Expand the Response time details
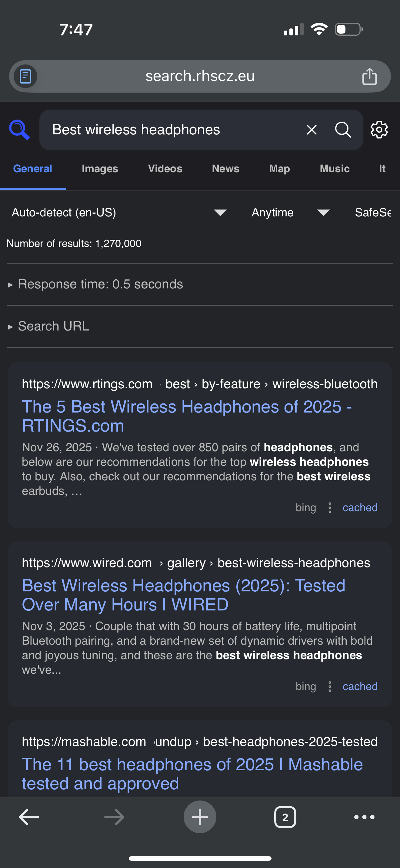The height and width of the screenshot is (868, 400). click(x=100, y=284)
